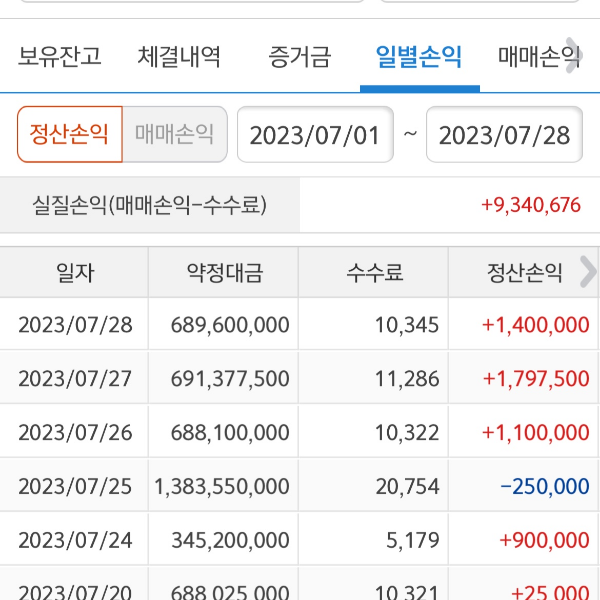
Task: Sort by the 일자 column header
Action: tap(75, 272)
